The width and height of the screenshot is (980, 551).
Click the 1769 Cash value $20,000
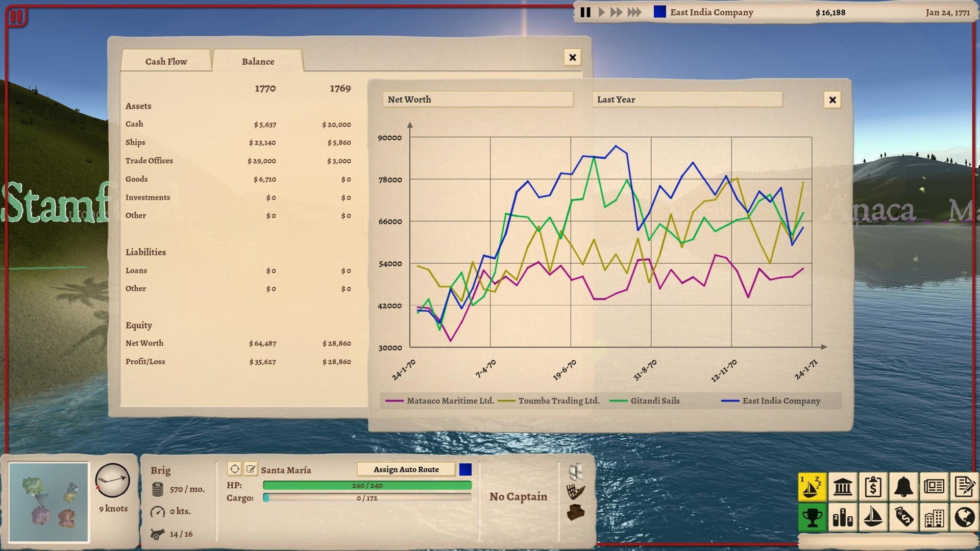336,124
